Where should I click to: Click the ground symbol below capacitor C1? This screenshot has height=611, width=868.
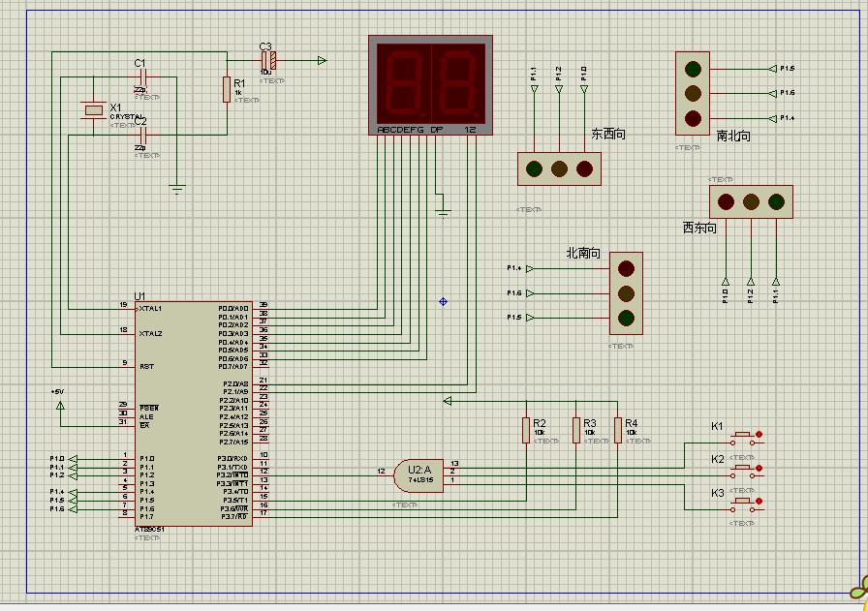click(x=177, y=190)
